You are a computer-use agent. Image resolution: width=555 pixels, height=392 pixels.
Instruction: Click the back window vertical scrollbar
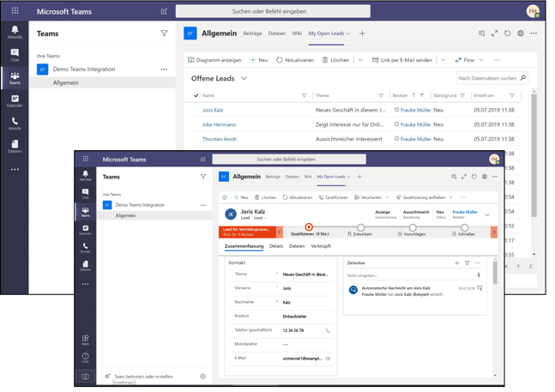[x=534, y=155]
